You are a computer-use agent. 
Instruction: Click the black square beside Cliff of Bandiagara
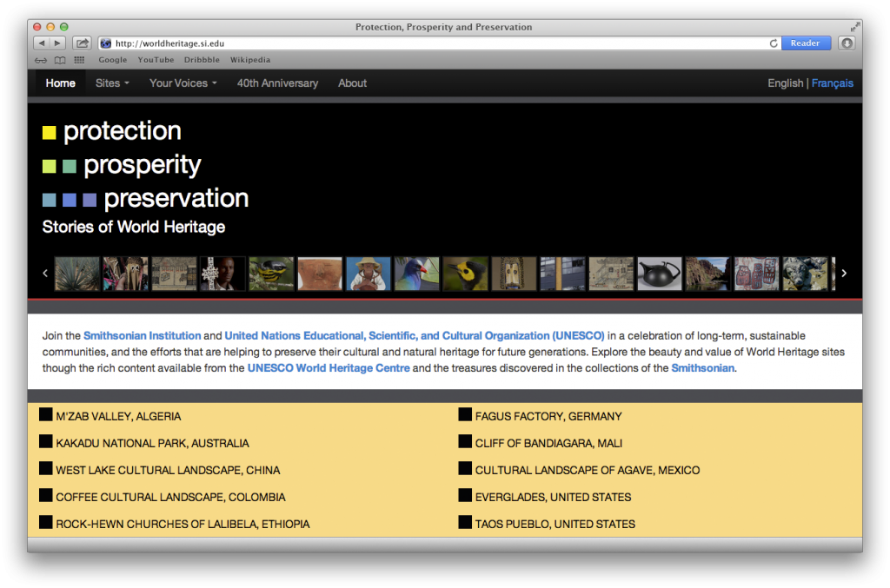coord(465,442)
